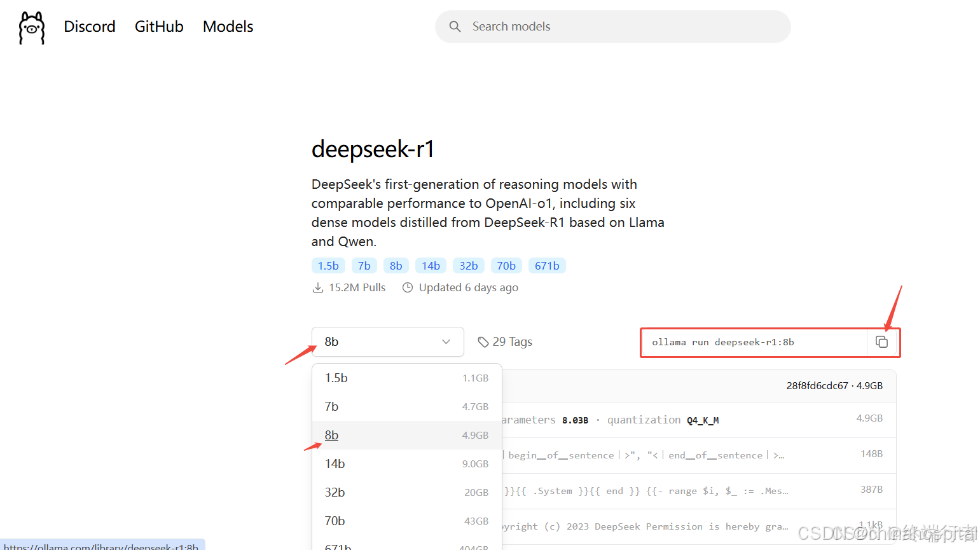Choose 70b option in dropdown list
The width and height of the screenshot is (980, 550).
(407, 521)
